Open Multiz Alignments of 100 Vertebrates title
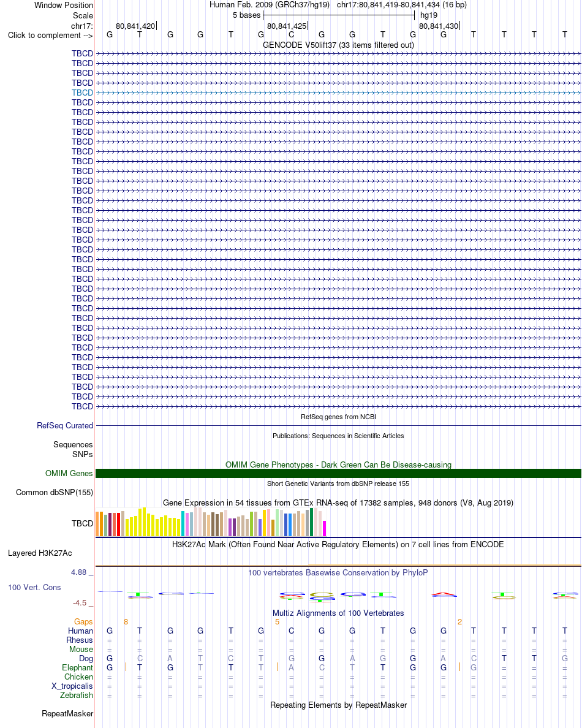 coord(338,613)
